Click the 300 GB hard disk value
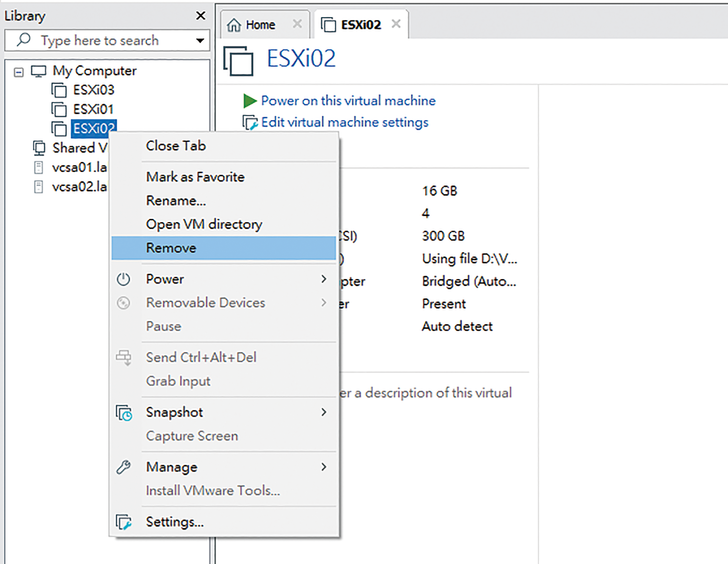The width and height of the screenshot is (728, 564). (x=443, y=236)
